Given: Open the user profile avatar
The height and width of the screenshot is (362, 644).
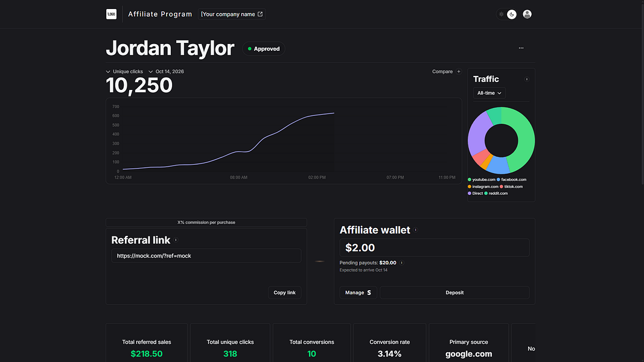Looking at the screenshot, I should point(527,14).
